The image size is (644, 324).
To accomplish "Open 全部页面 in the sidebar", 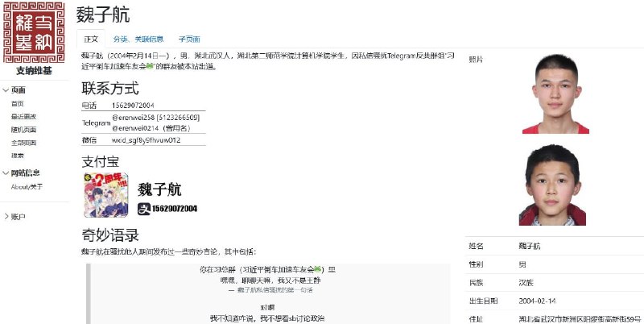I will click(x=24, y=143).
